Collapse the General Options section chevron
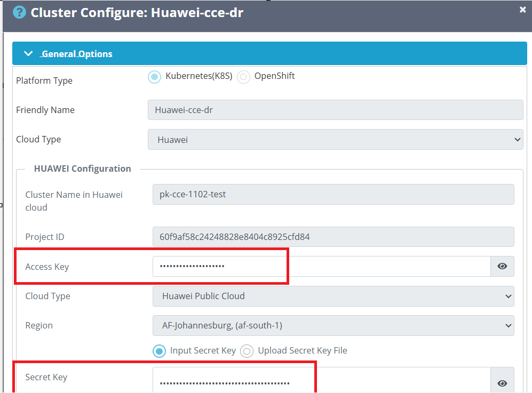The width and height of the screenshot is (532, 393). (28, 53)
